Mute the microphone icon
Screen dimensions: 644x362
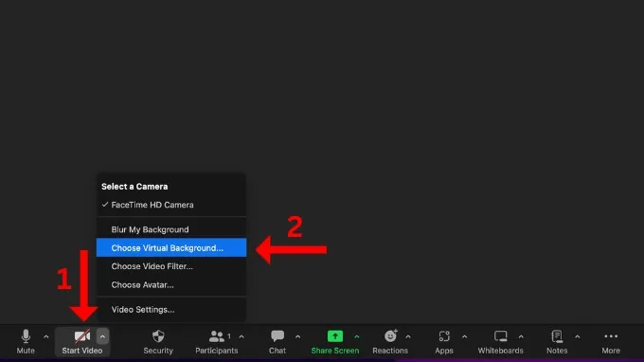coord(26,336)
